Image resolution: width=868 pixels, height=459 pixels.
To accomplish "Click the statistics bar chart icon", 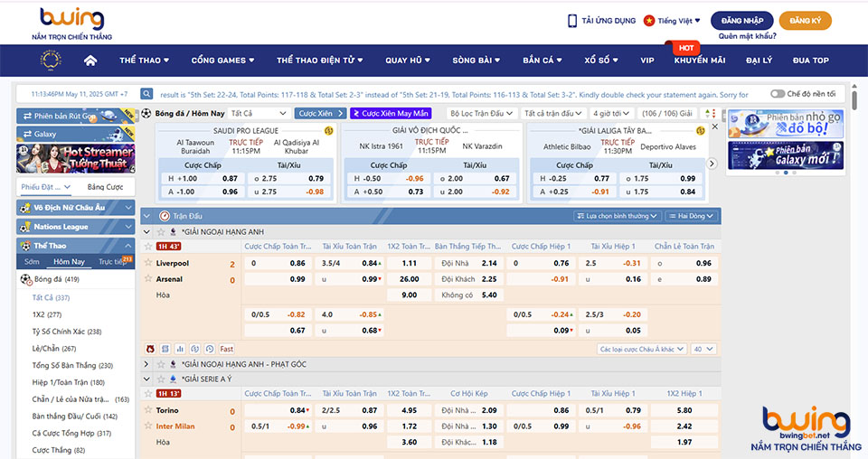I will pyautogui.click(x=180, y=349).
